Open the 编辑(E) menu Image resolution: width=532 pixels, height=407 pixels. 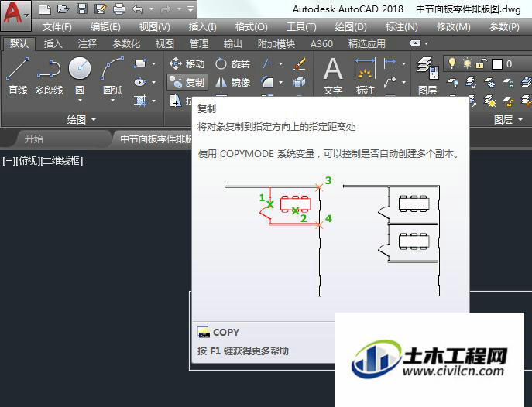[x=105, y=27]
